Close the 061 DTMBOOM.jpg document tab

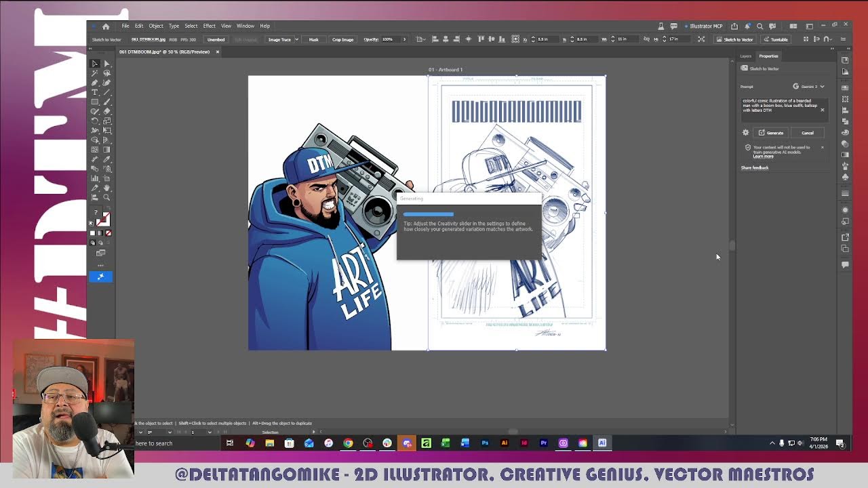[x=217, y=52]
